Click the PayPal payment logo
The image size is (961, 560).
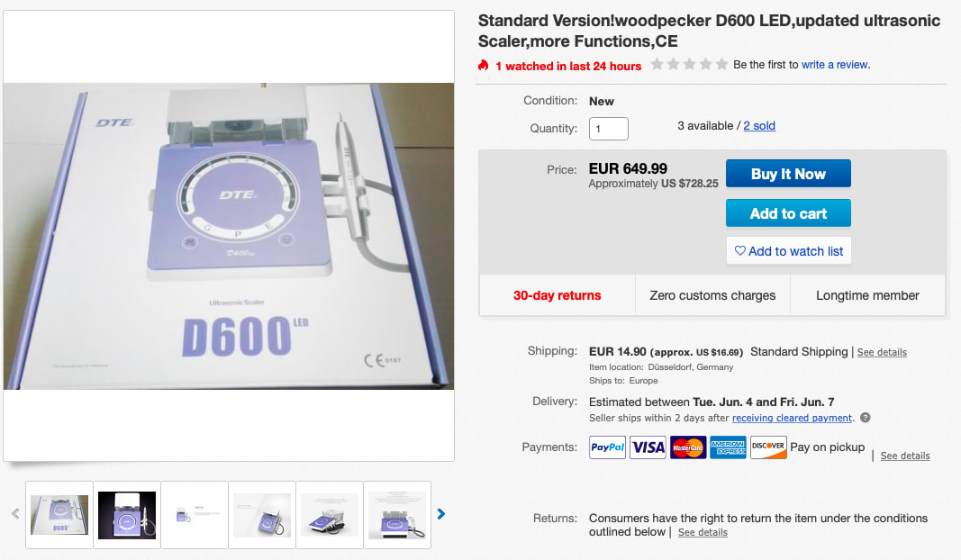(x=607, y=447)
